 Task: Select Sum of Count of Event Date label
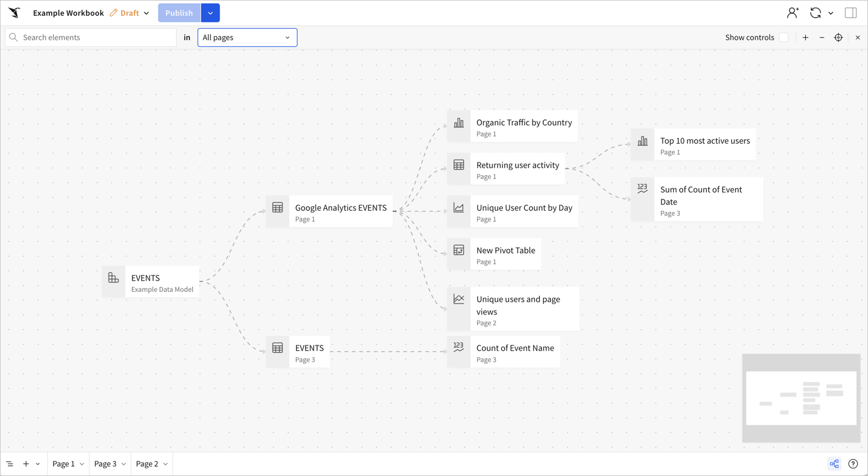click(x=701, y=195)
